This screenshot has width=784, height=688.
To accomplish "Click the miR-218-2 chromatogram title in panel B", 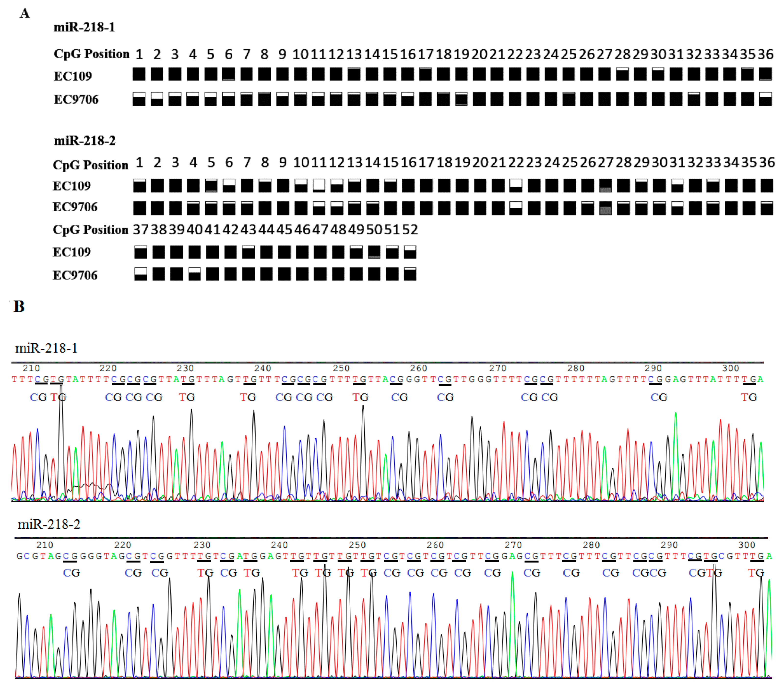I will pos(49,524).
